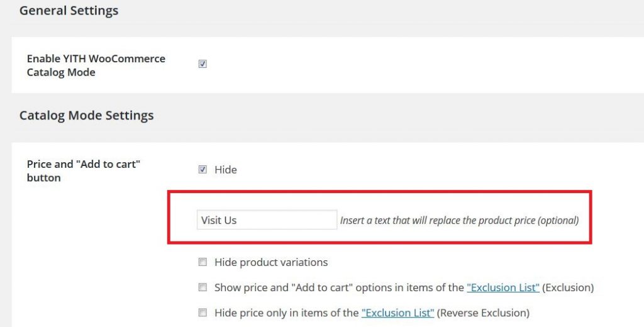This screenshot has height=327, width=644.
Task: Tick the Hide price only Reverse Exclusion checkbox
Action: click(203, 312)
